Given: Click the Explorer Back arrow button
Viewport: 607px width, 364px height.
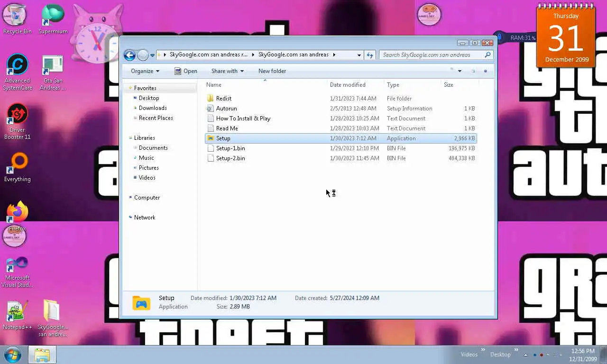Looking at the screenshot, I should 129,55.
